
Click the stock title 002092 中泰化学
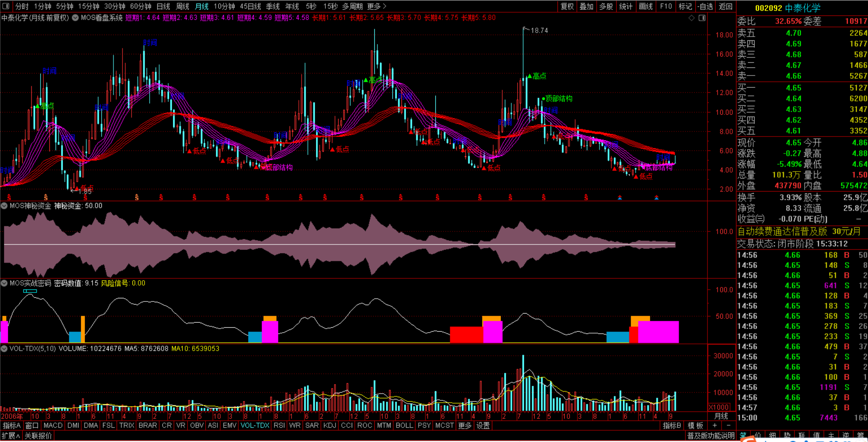pos(788,8)
